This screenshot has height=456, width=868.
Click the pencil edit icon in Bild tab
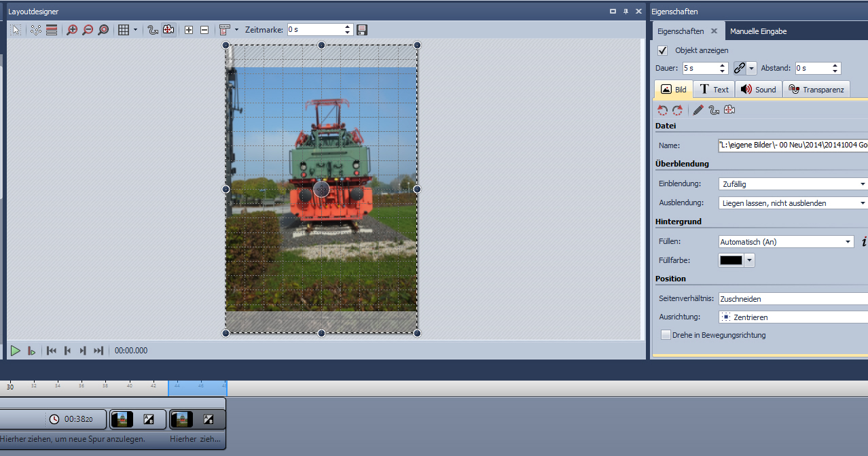pyautogui.click(x=698, y=110)
